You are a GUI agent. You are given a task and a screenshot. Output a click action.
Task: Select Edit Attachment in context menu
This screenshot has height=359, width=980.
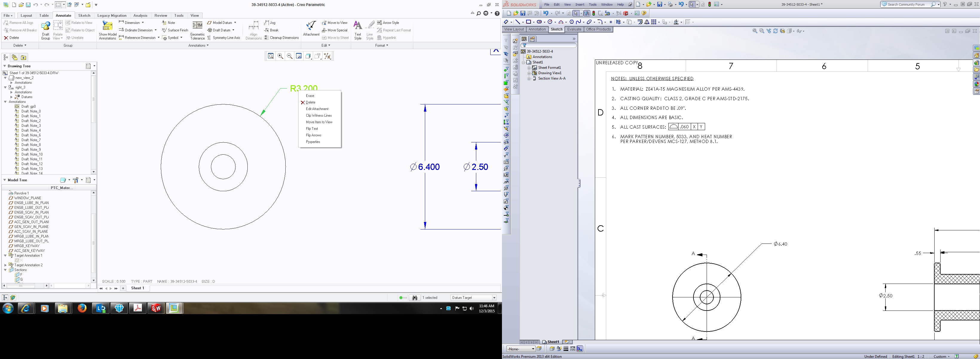point(317,109)
